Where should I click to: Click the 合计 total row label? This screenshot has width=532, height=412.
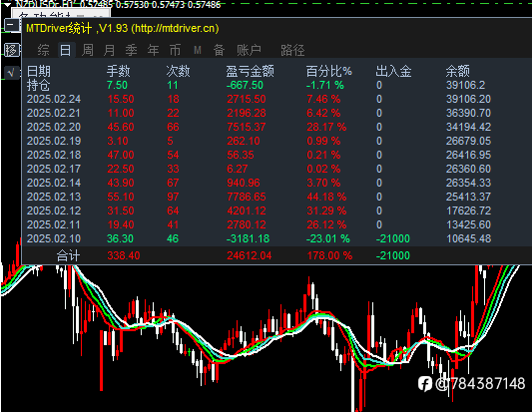pos(68,255)
